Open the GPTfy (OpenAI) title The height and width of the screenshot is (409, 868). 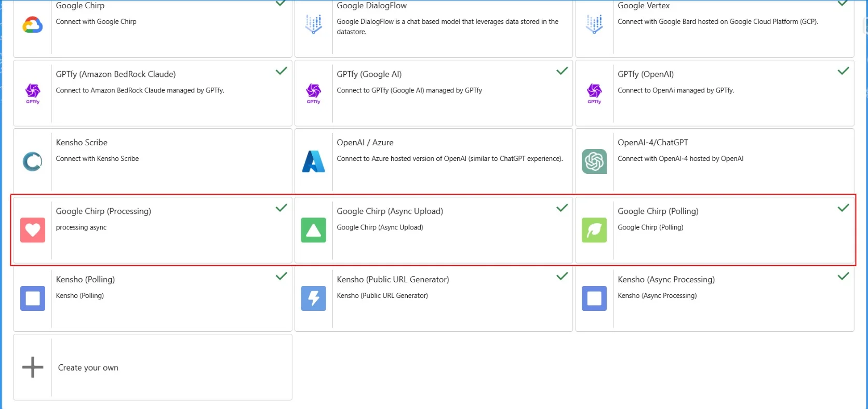(645, 74)
